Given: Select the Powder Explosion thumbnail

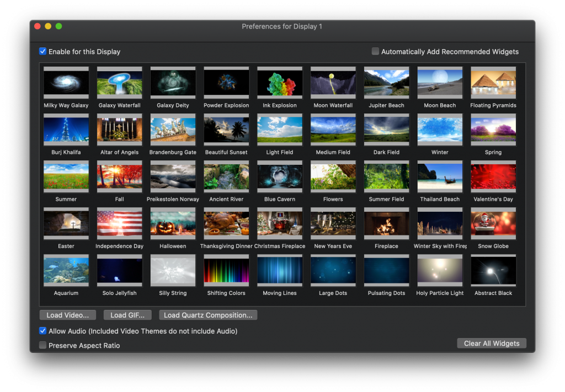Looking at the screenshot, I should pos(226,83).
